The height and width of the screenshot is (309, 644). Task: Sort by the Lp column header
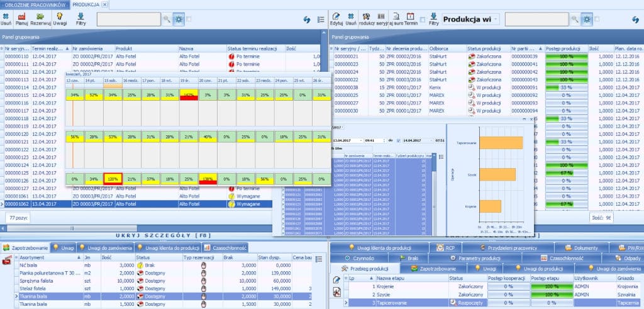coord(362,278)
